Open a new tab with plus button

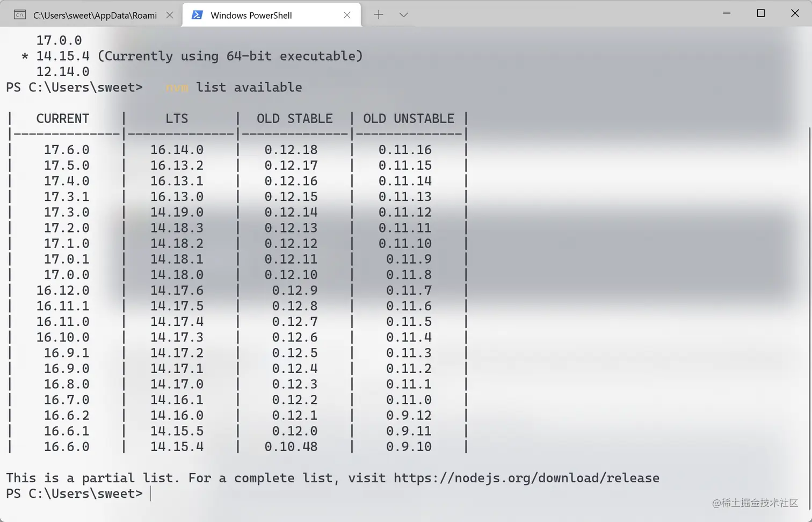click(379, 15)
